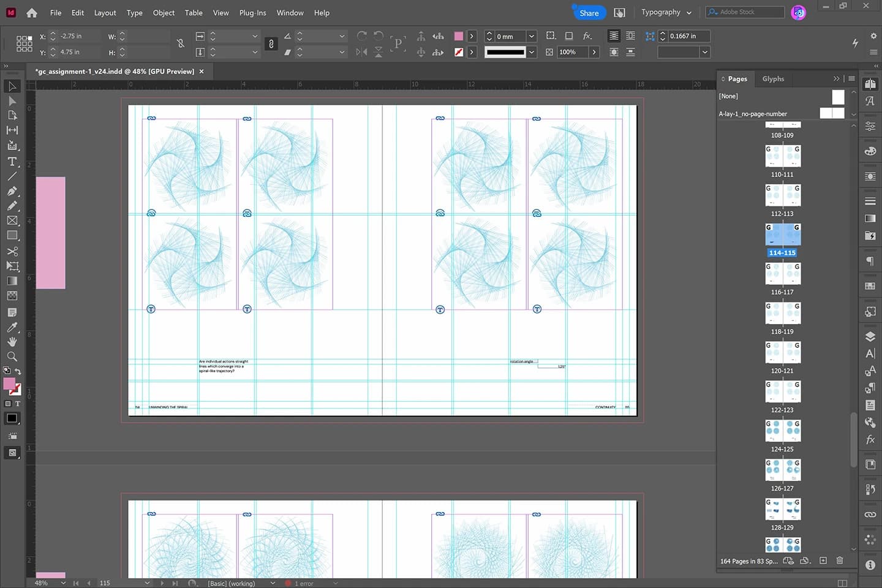882x588 pixels.
Task: Select the Gradient Swatch tool
Action: pos(12,281)
